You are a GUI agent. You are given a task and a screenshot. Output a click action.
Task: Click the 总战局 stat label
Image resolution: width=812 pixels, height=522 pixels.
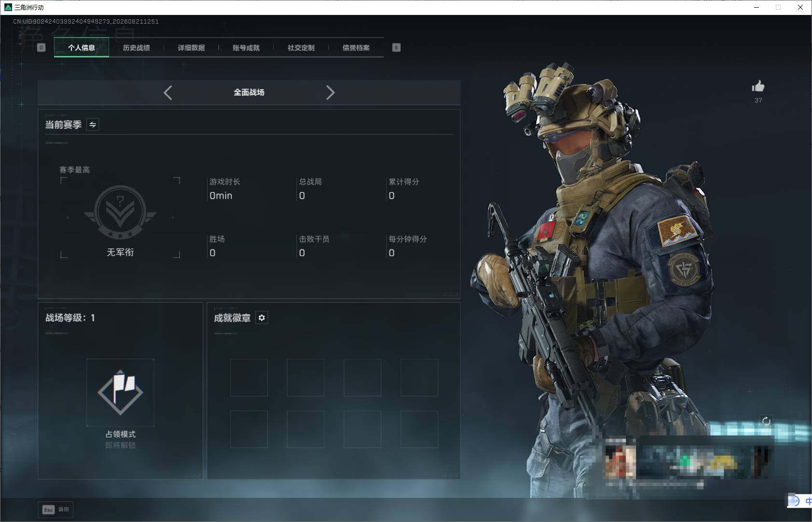pyautogui.click(x=310, y=182)
